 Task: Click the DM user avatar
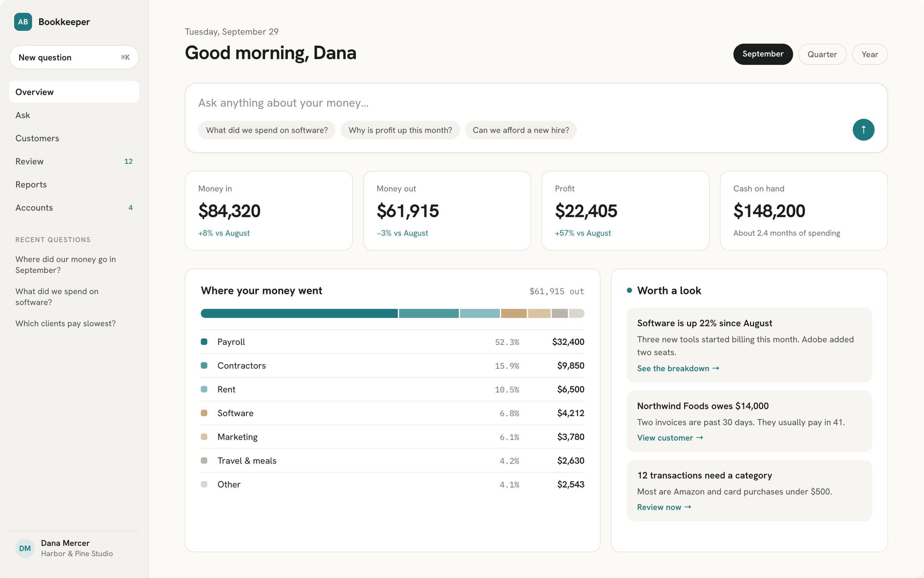25,548
